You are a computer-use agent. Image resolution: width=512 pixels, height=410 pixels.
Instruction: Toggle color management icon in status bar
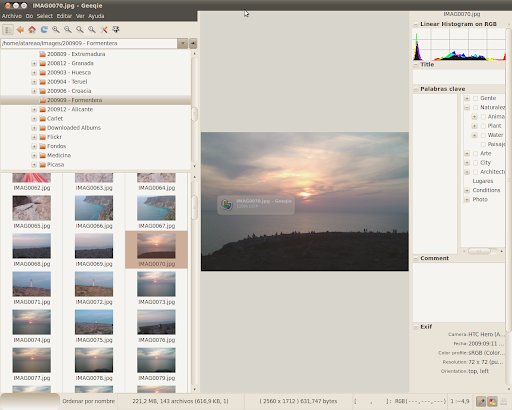(492, 401)
